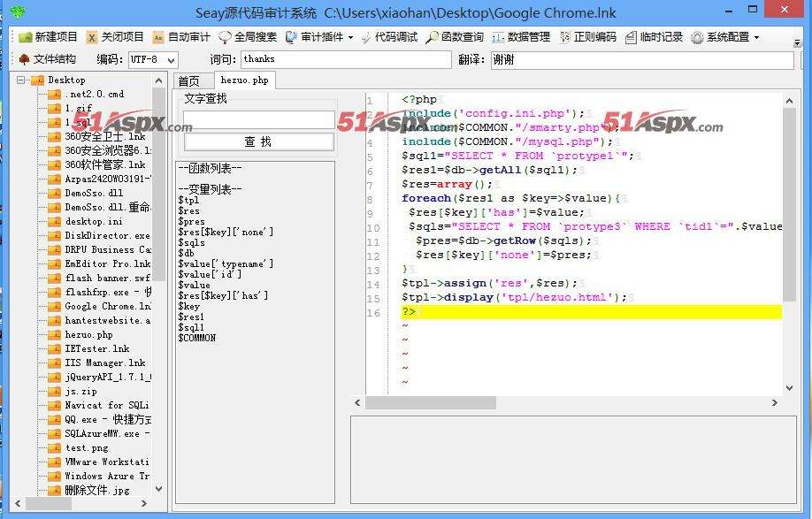Open 正则编码 regex encoding tool

(x=587, y=37)
